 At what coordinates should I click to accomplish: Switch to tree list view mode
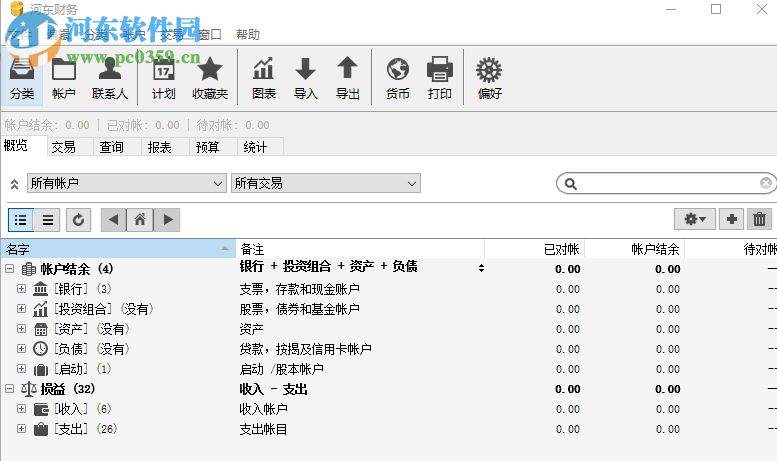coord(21,220)
